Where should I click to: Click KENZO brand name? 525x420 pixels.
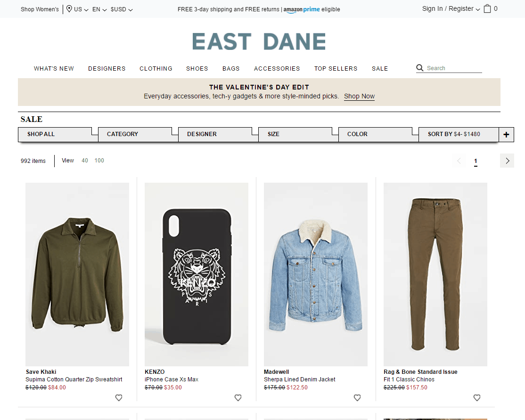[x=155, y=372]
